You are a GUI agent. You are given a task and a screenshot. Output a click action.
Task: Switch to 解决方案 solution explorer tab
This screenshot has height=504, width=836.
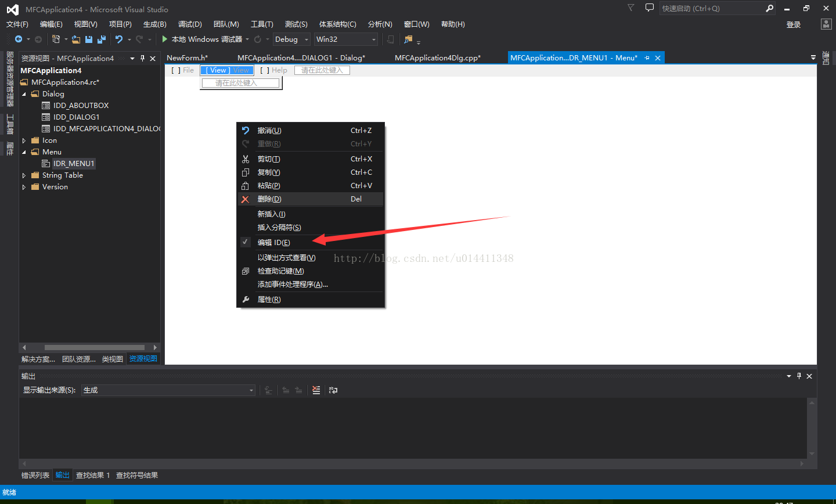click(38, 359)
